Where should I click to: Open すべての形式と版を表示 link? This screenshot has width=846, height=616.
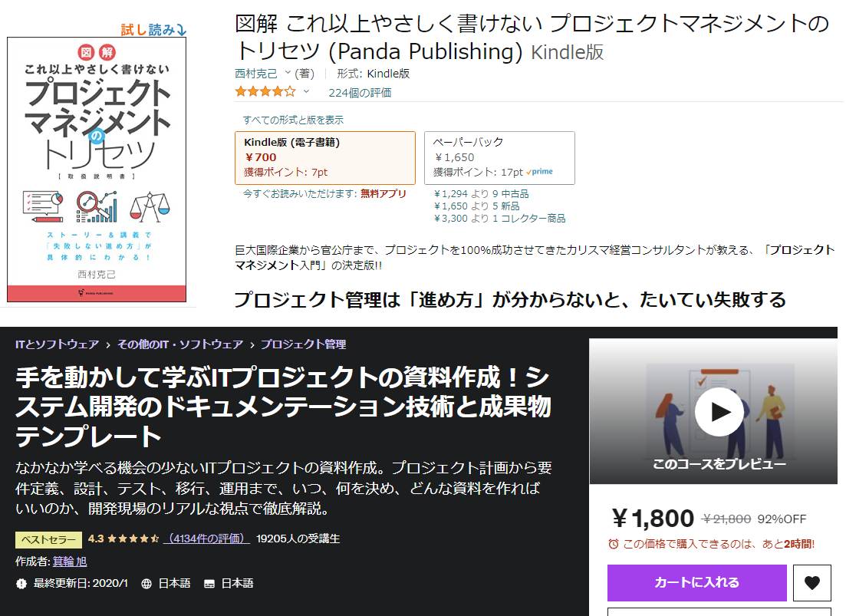[x=293, y=120]
